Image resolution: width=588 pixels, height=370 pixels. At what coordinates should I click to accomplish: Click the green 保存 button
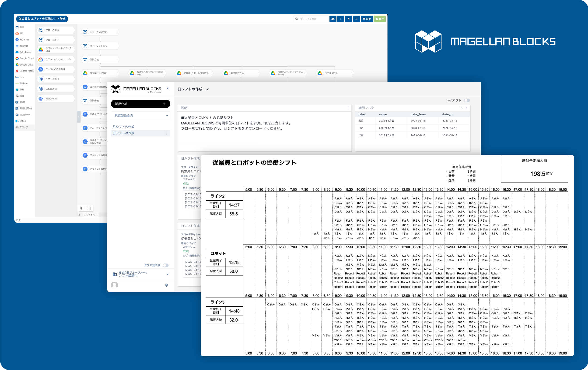[379, 19]
